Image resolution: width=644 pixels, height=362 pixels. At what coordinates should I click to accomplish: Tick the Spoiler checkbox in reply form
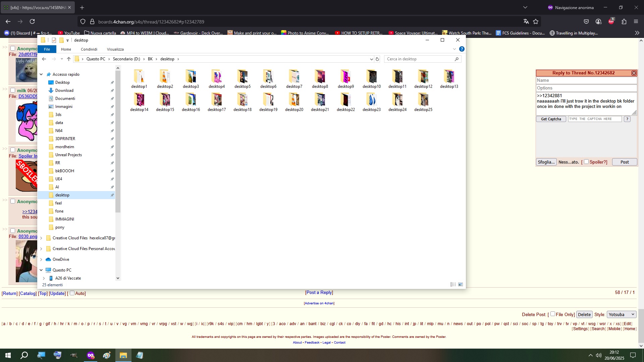click(x=586, y=162)
